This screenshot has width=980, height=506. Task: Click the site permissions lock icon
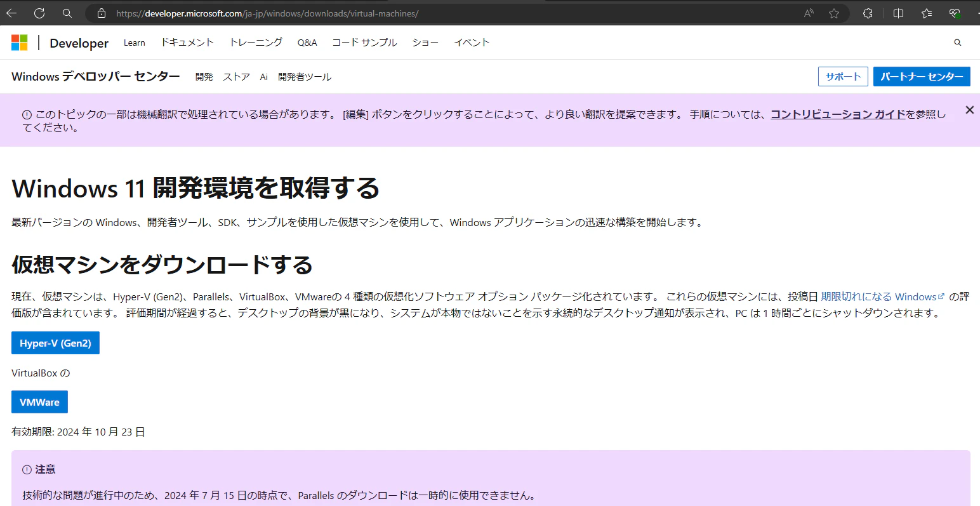click(x=102, y=13)
